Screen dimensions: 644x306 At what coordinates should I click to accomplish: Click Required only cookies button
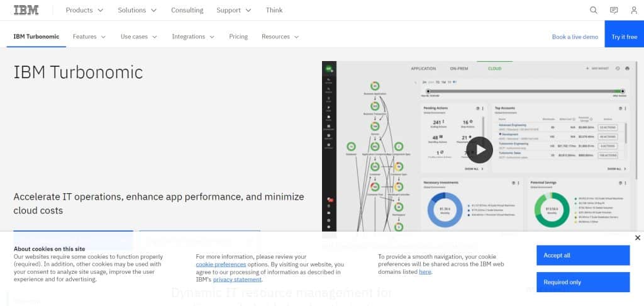point(583,282)
